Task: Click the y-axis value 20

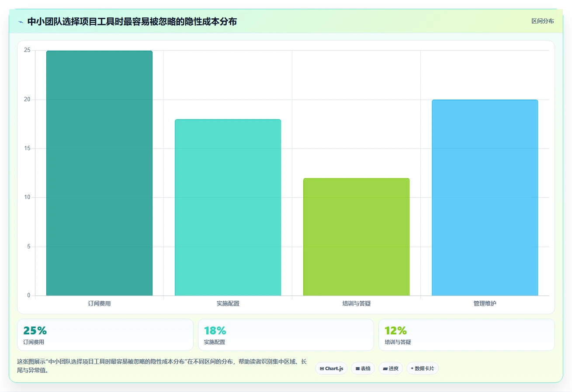Action: point(27,100)
